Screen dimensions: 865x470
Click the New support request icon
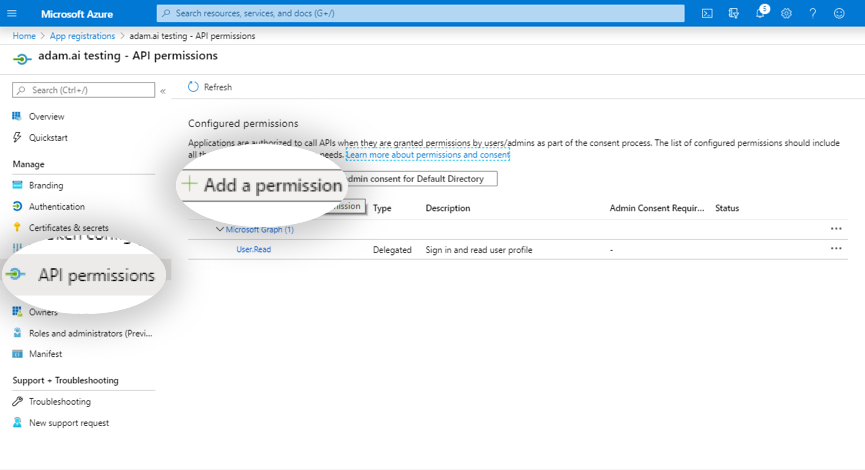pos(17,422)
